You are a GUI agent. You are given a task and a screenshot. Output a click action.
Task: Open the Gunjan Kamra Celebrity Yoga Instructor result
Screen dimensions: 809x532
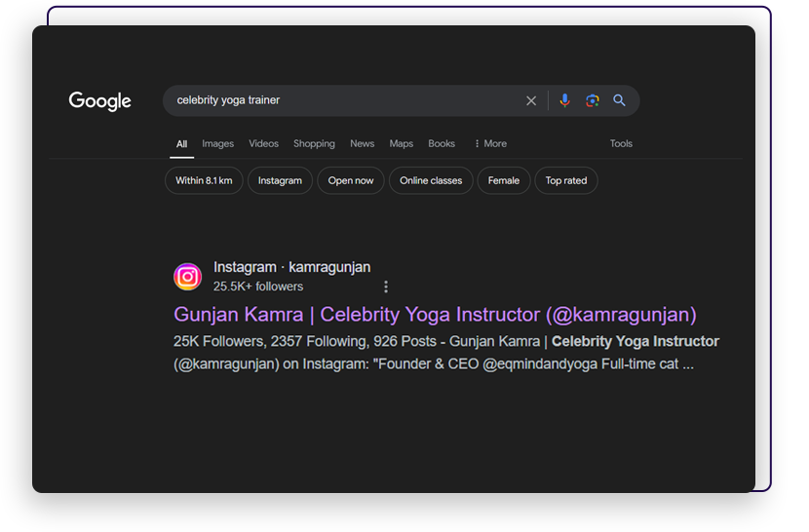click(x=435, y=315)
